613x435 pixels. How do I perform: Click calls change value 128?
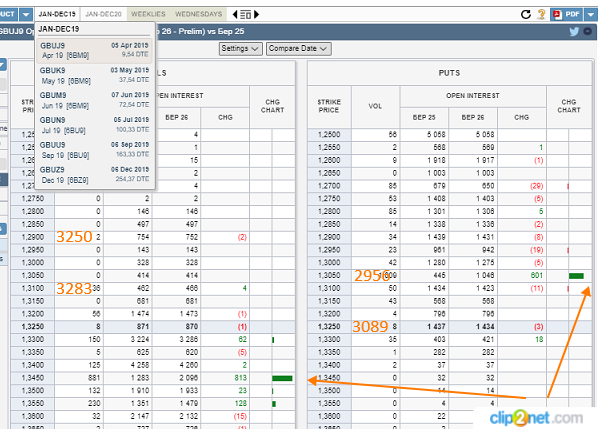(240, 404)
